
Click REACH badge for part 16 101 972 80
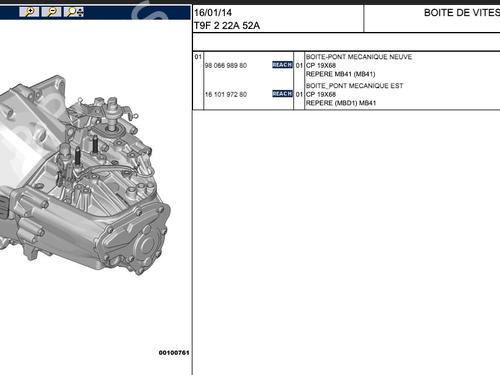click(282, 94)
